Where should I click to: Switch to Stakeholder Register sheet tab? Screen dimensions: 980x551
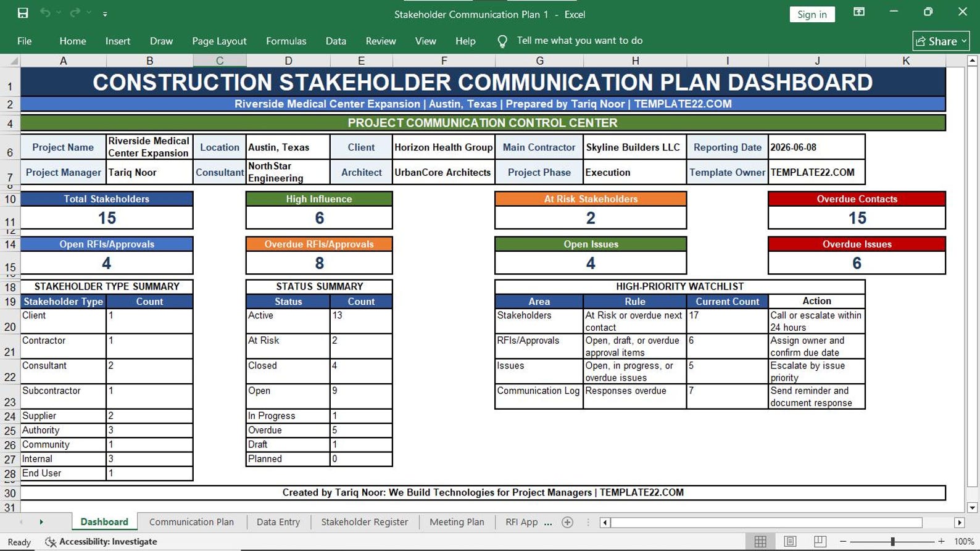point(365,522)
